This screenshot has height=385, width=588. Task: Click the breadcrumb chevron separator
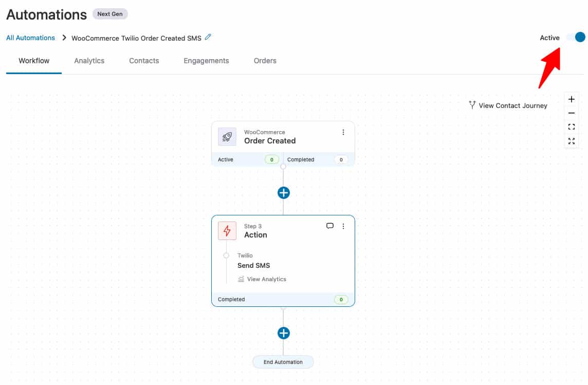coord(64,38)
